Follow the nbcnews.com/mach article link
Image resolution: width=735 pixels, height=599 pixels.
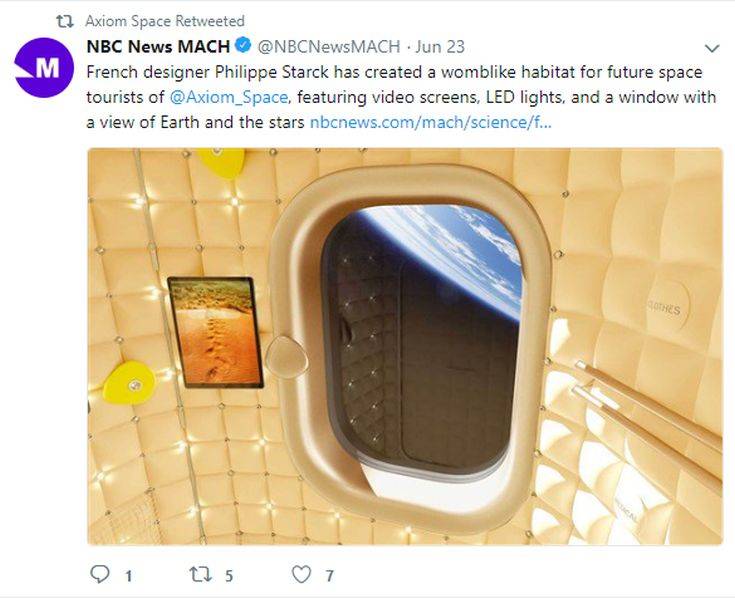point(430,123)
